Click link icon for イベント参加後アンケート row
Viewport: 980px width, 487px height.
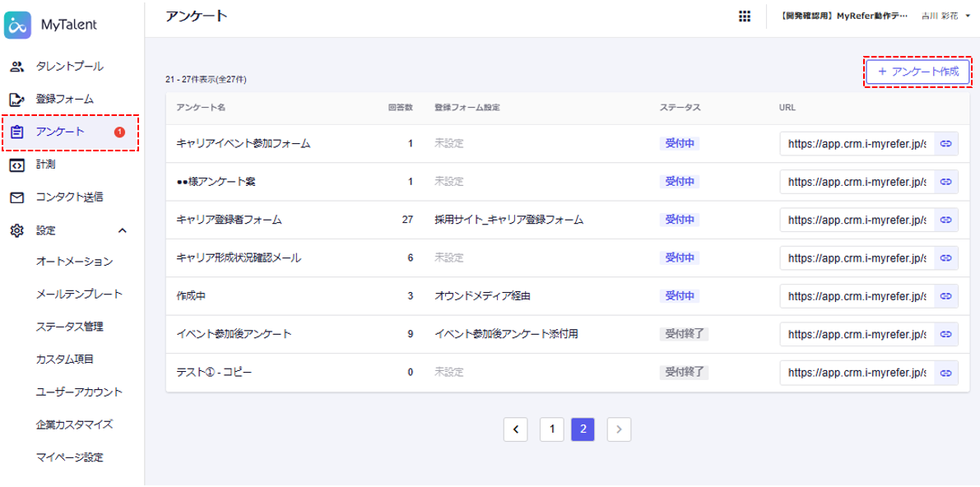tap(946, 334)
